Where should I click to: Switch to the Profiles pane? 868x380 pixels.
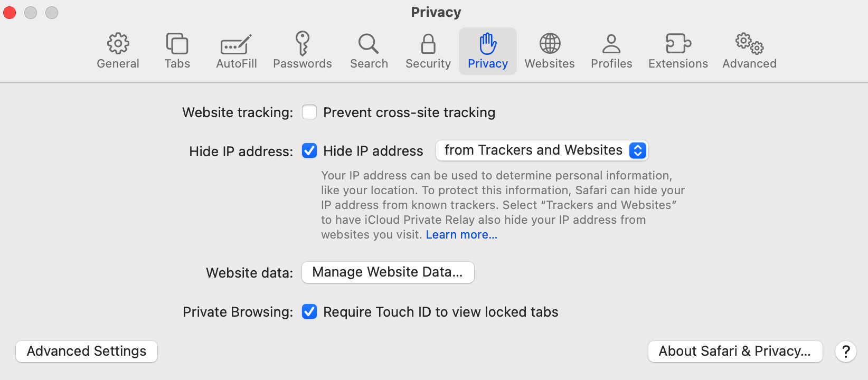pyautogui.click(x=611, y=51)
